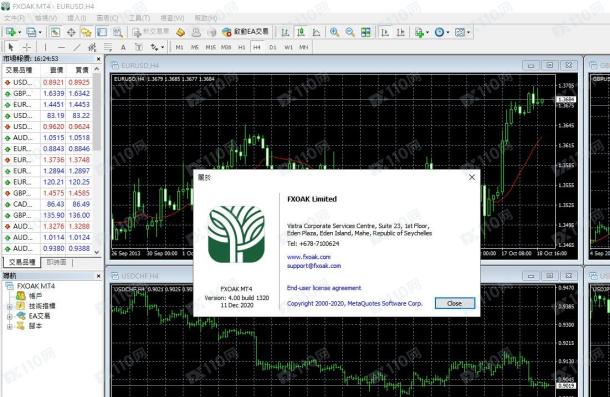The image size is (610, 397).
Task: Select the Fibonacci retracement tool
Action: (108, 47)
